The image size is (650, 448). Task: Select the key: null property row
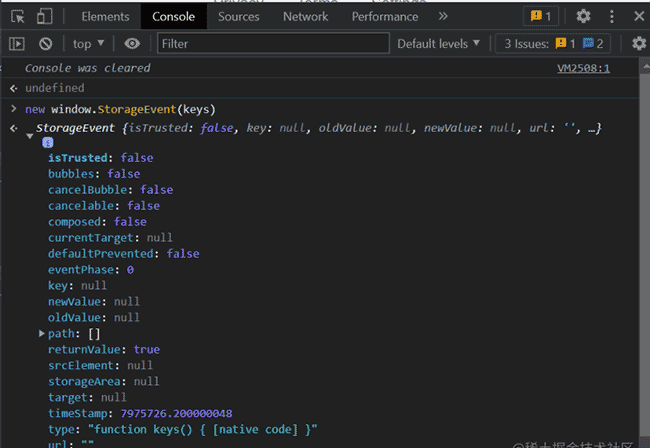pos(78,286)
